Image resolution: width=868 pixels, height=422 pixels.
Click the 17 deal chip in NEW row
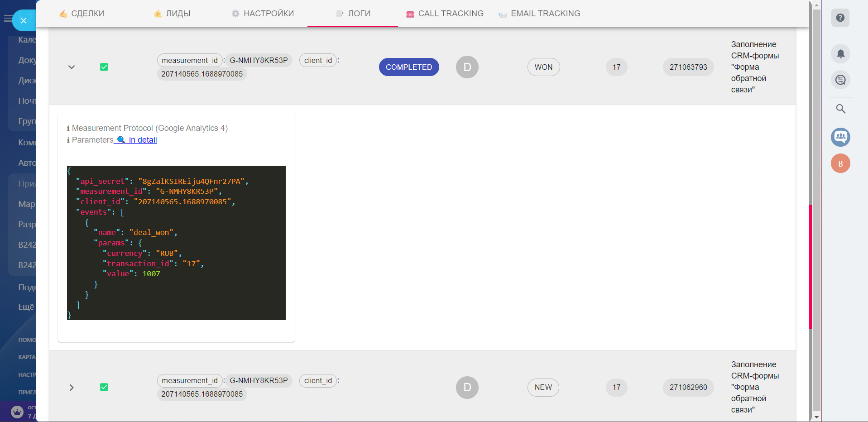pos(617,387)
